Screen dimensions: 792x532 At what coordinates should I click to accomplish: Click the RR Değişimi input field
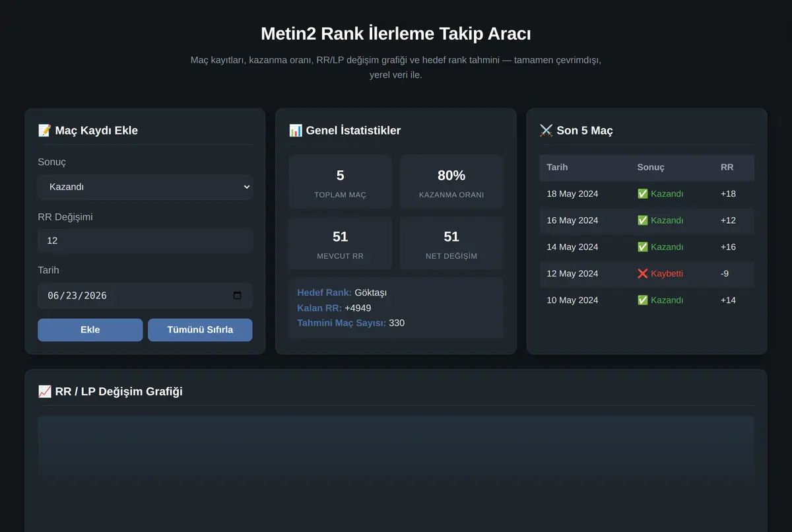[x=145, y=241]
